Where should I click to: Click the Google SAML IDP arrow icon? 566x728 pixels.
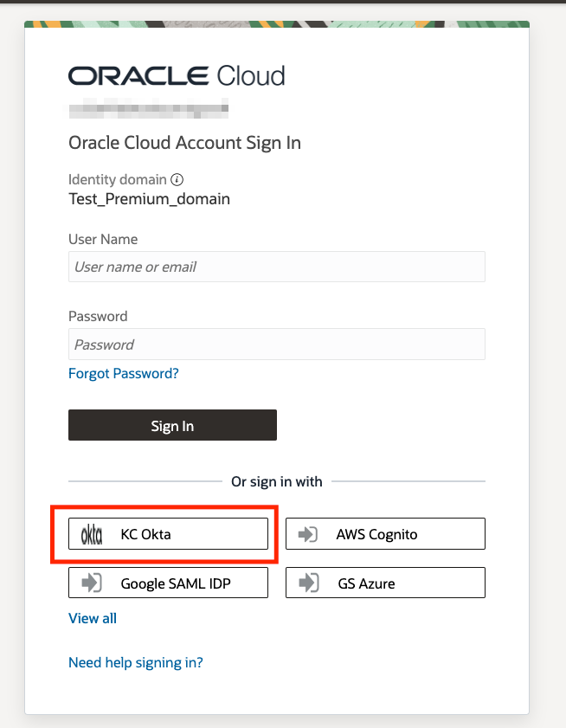[x=89, y=582]
